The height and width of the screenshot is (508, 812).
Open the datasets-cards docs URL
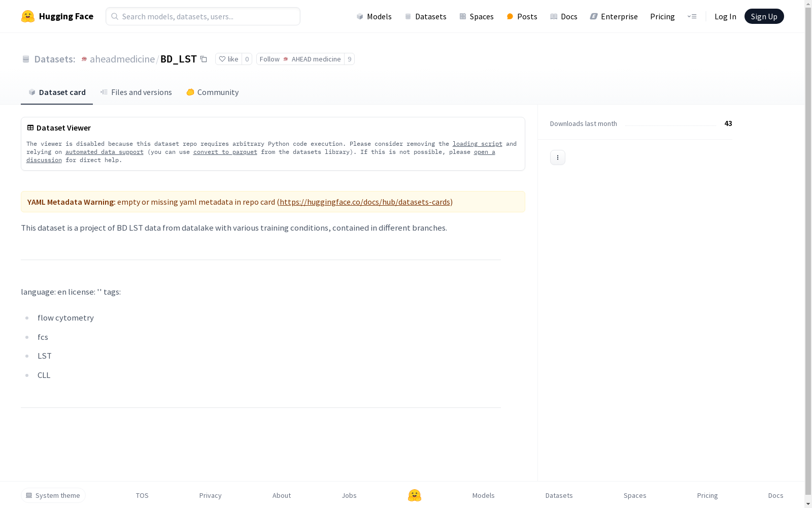[x=365, y=202]
